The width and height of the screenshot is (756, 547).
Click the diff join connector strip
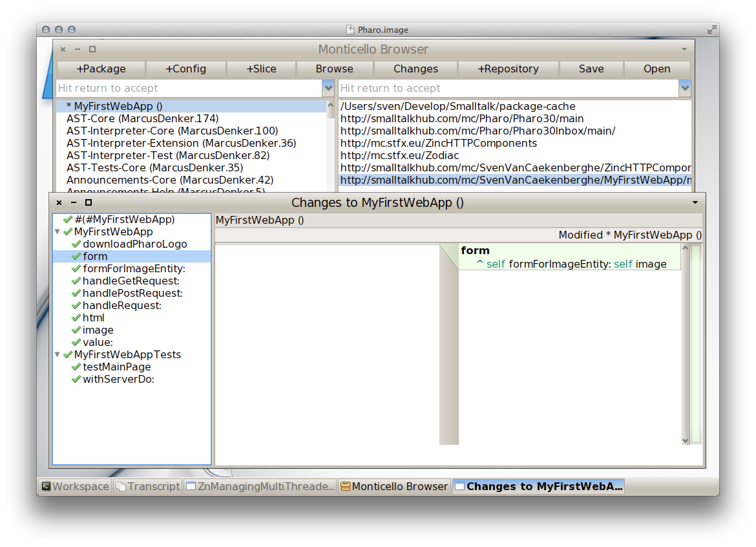pyautogui.click(x=449, y=344)
